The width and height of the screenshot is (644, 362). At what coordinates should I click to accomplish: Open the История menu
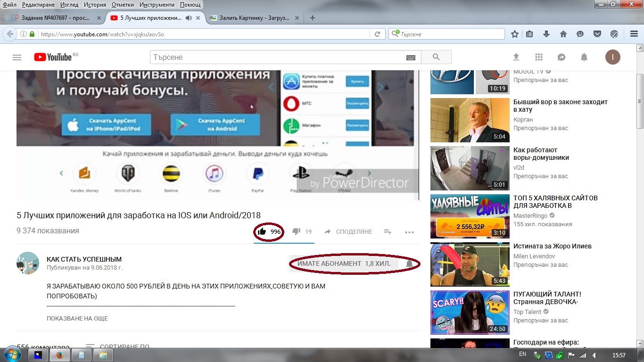coord(95,5)
